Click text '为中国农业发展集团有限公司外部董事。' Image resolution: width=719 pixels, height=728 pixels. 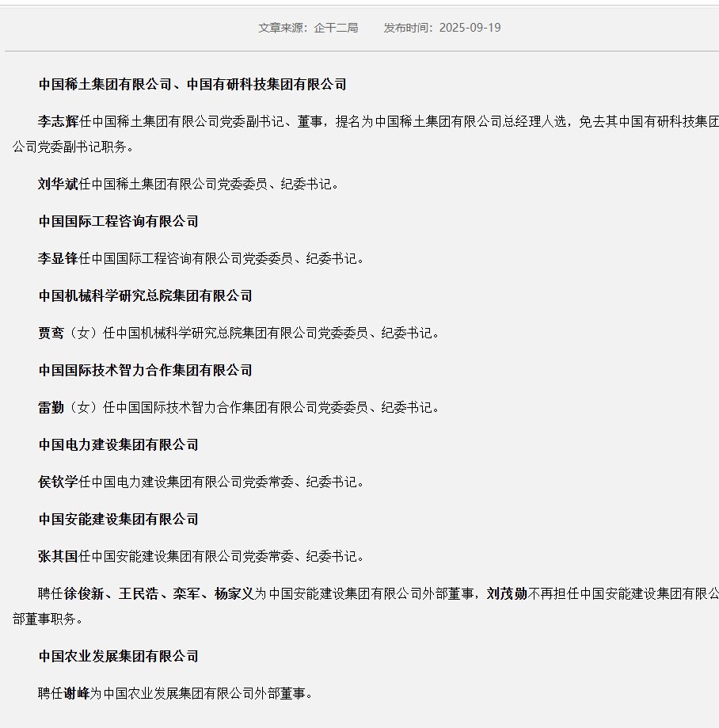[201, 694]
